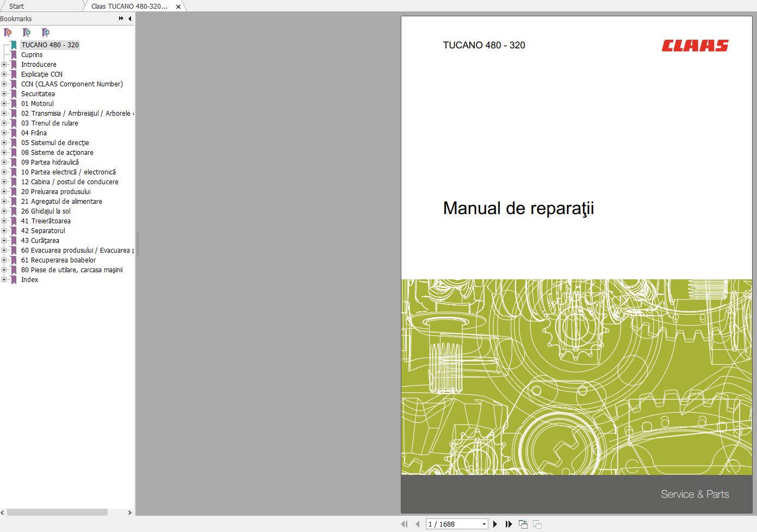The image size is (757, 532).
Task: Toggle expansion of the '01 Motorul' bookmark
Action: pos(5,103)
